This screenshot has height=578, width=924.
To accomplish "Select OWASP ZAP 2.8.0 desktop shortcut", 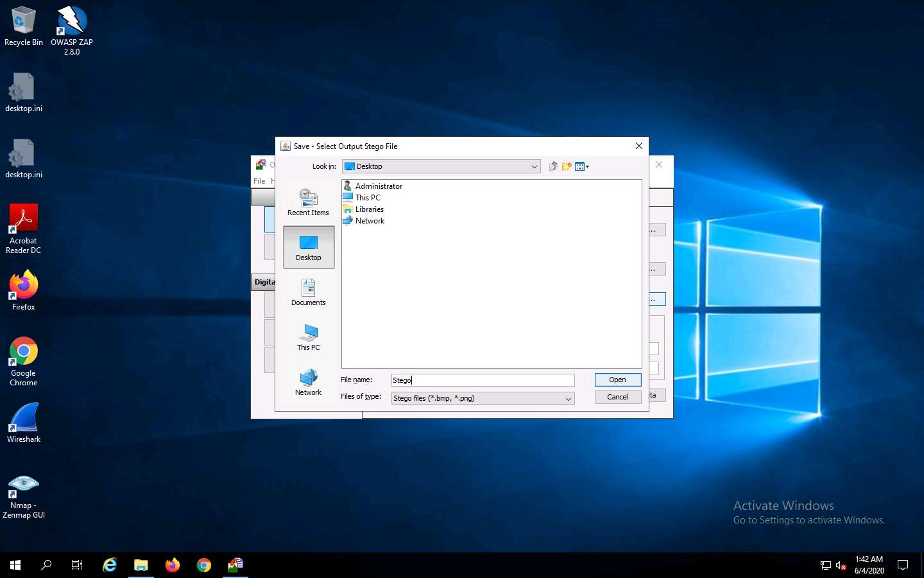I will [x=72, y=30].
